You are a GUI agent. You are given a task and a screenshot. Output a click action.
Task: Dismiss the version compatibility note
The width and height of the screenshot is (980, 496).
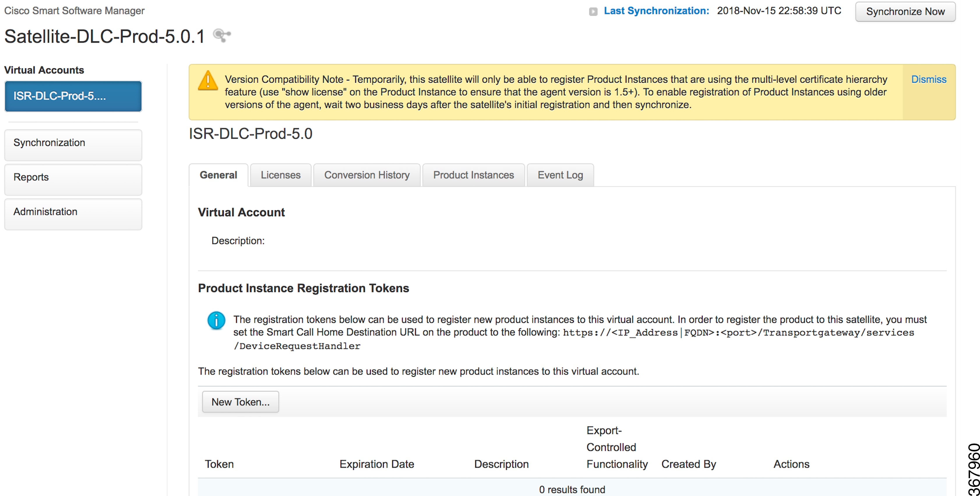(x=928, y=79)
